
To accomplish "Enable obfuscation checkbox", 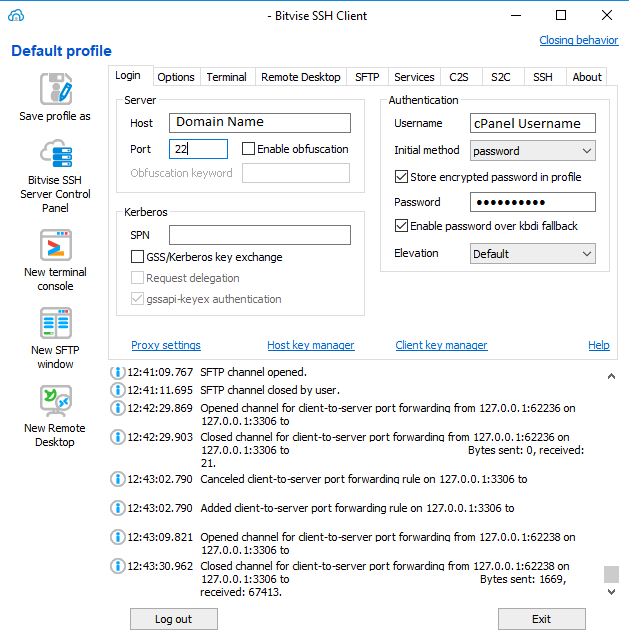I will 249,149.
